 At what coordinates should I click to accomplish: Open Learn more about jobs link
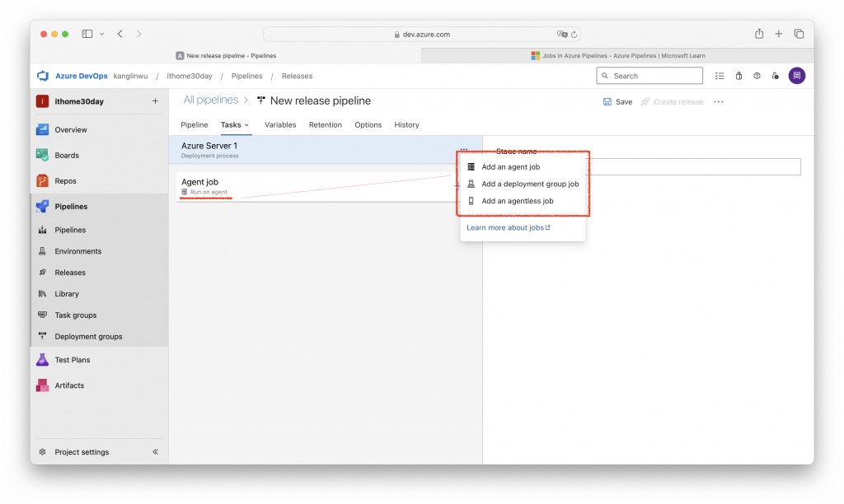coord(508,227)
